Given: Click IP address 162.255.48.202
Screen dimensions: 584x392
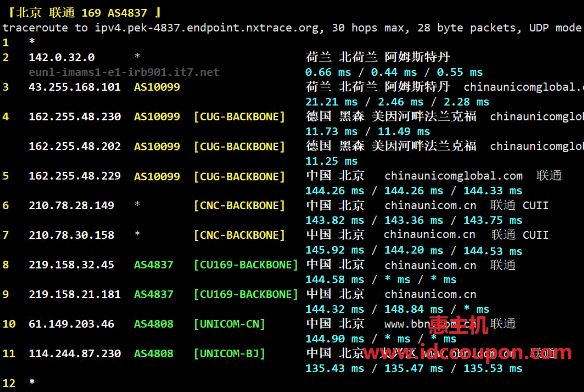Looking at the screenshot, I should pos(74,146).
